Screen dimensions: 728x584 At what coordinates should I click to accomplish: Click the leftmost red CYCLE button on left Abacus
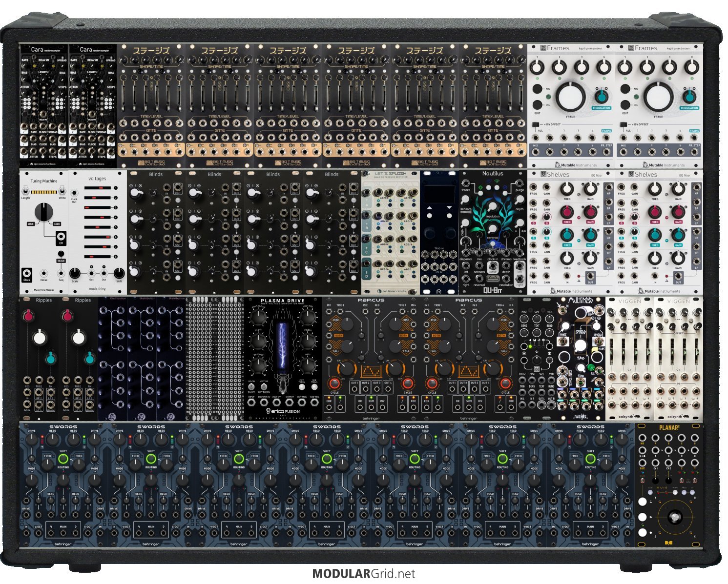(x=334, y=383)
